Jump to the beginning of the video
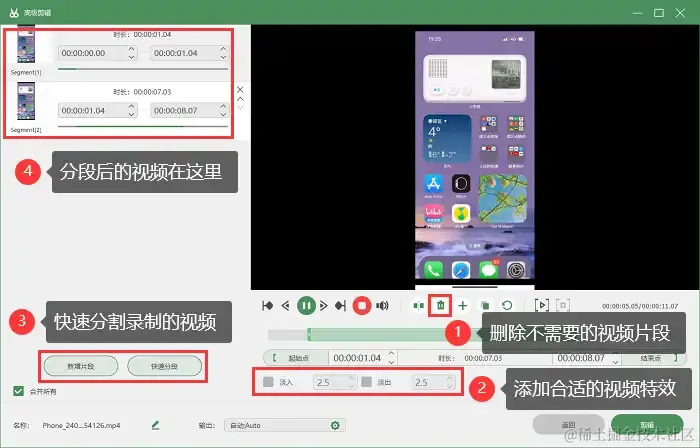Image resolution: width=700 pixels, height=448 pixels. tap(267, 306)
